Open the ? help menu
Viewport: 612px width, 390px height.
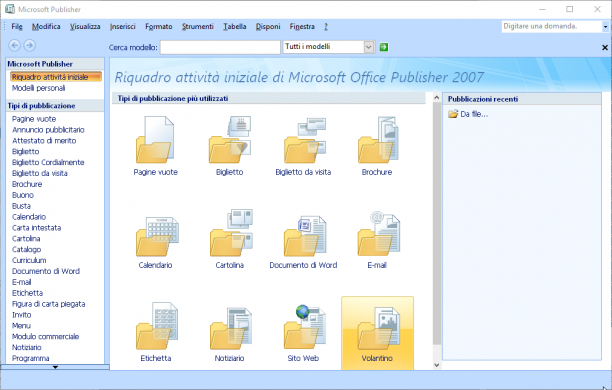tap(326, 27)
